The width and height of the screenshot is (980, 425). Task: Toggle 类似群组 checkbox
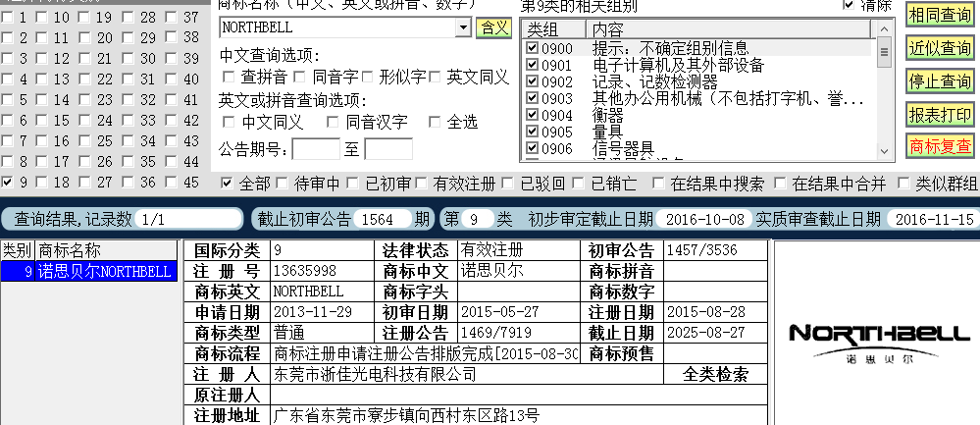(903, 184)
